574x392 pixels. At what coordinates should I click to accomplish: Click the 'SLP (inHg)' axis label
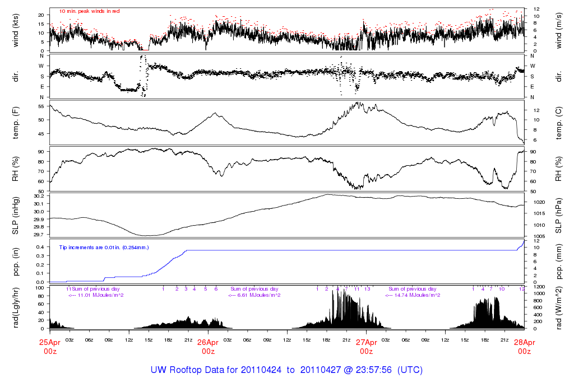tap(15, 216)
